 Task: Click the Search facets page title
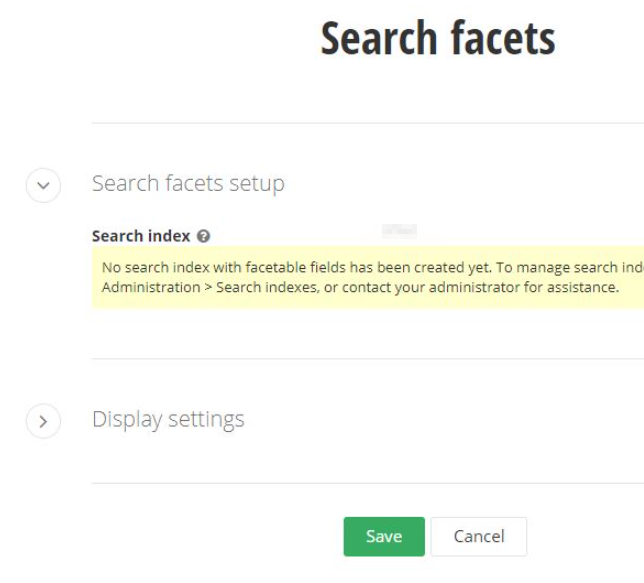pos(438,38)
